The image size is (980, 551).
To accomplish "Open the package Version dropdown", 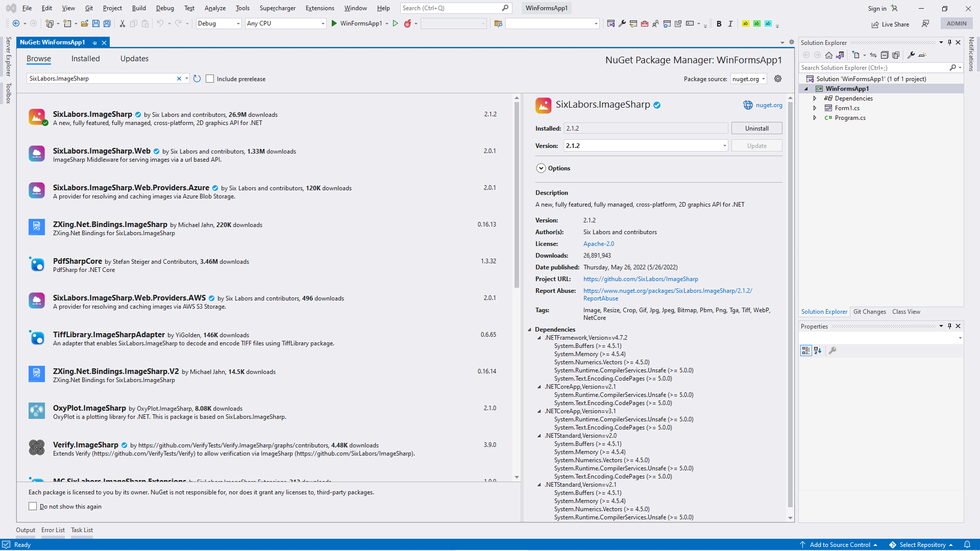I will pos(724,146).
